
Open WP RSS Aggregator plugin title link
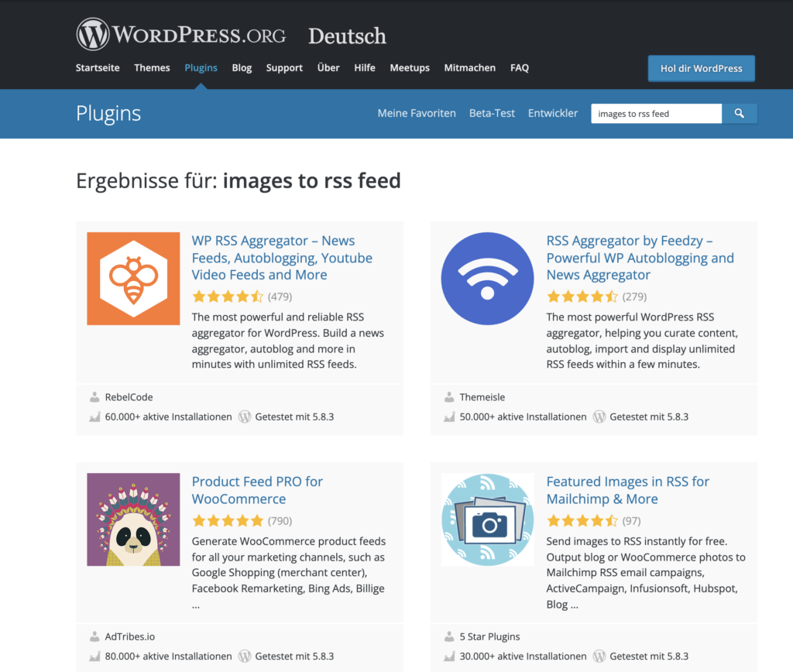[x=282, y=258]
